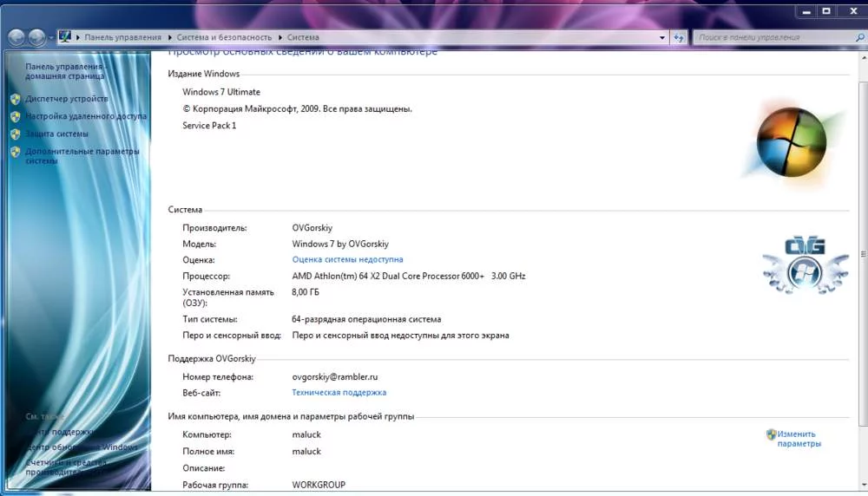This screenshot has height=496, width=868.
Task: Expand arrow after "Панель управления" breadcrumb
Action: click(x=169, y=37)
